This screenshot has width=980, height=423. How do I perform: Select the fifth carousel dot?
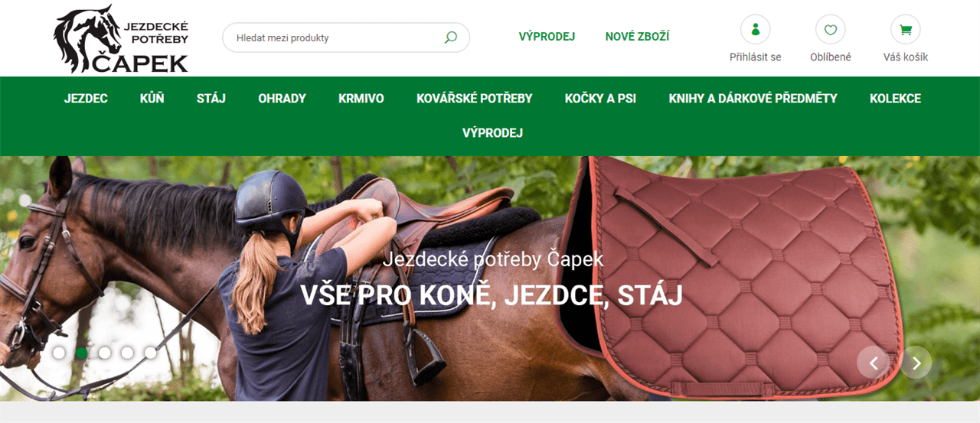151,353
